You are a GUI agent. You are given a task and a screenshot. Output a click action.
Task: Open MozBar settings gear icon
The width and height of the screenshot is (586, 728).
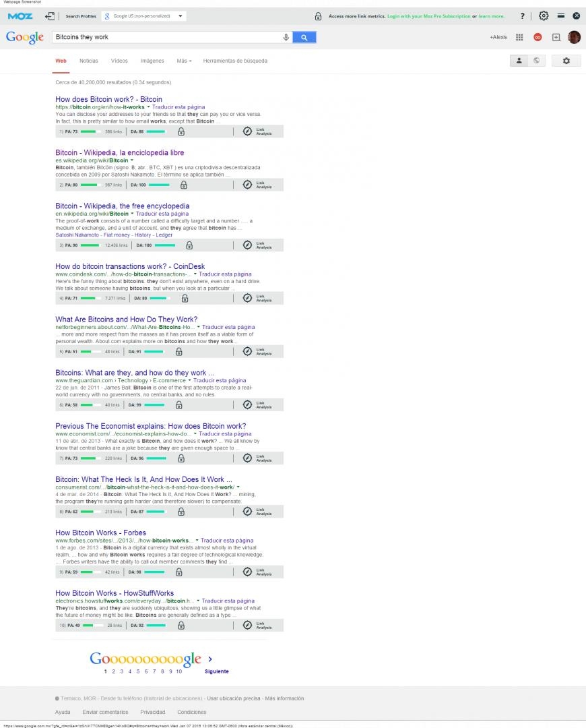coord(544,16)
